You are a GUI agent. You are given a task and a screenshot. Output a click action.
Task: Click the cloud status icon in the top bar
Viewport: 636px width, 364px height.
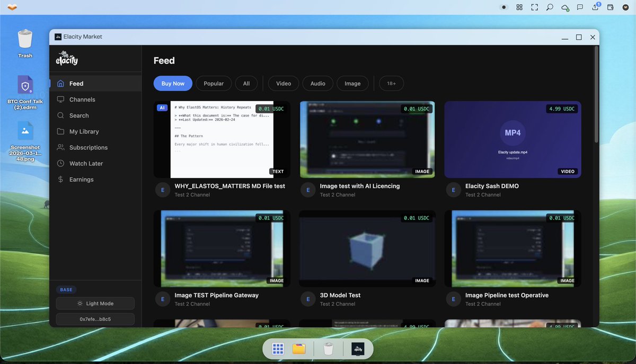pos(565,7)
